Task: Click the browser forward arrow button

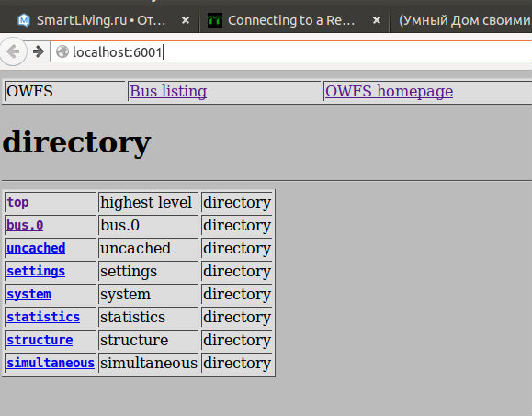Action: click(x=38, y=51)
